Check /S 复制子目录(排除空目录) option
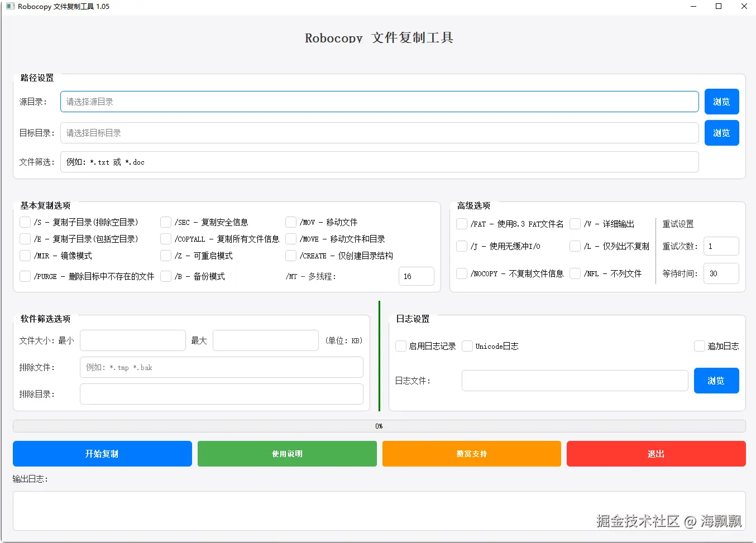756x543 pixels. tap(25, 222)
